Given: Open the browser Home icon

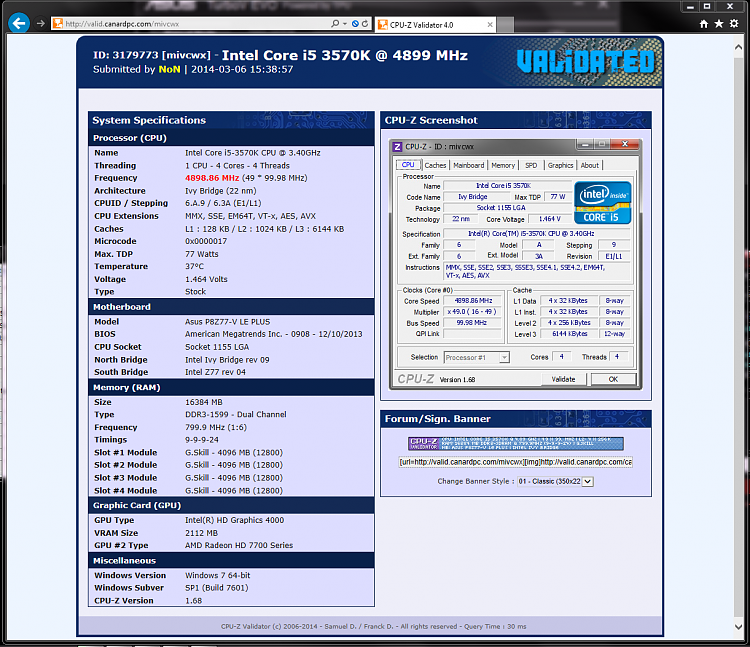Looking at the screenshot, I should click(704, 24).
